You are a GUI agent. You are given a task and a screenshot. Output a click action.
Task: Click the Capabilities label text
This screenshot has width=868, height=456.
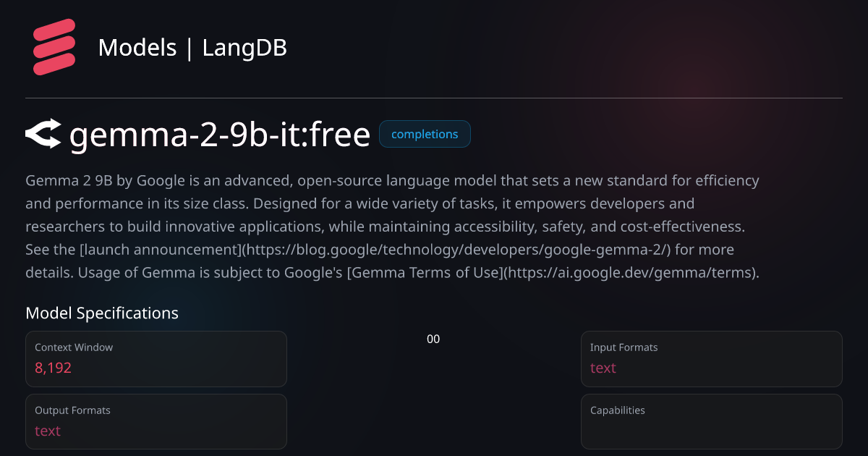(618, 410)
